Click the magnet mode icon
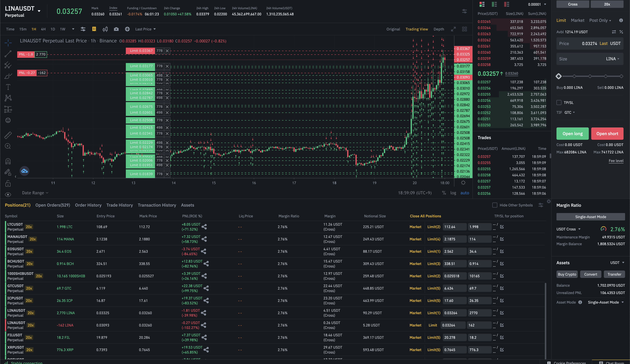 pos(8,161)
